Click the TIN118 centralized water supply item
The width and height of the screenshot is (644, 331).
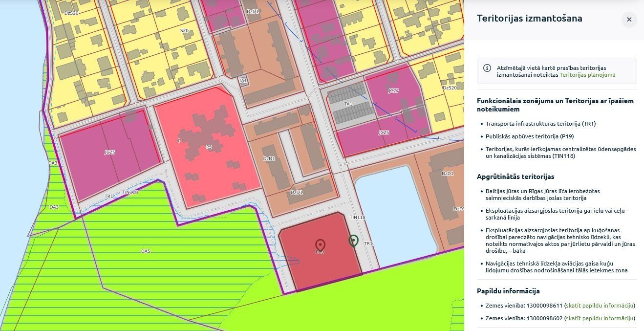point(561,153)
